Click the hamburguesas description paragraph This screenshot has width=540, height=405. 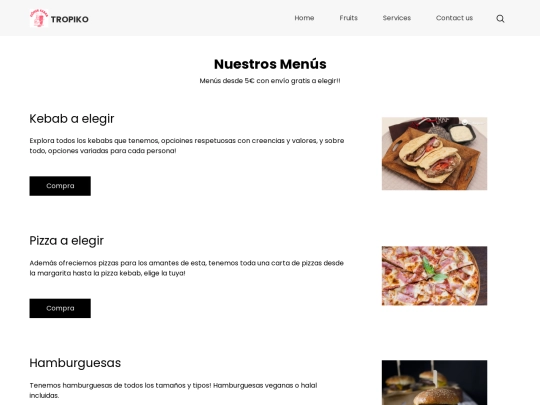point(173,390)
